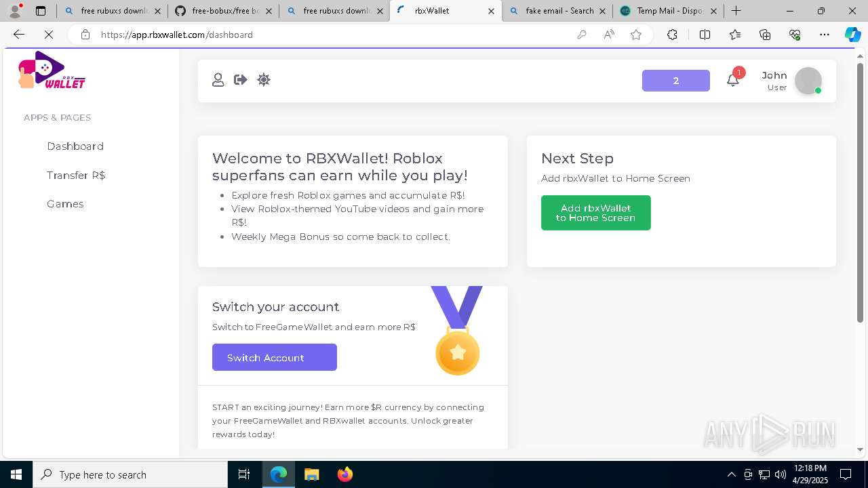This screenshot has width=868, height=488.
Task: Click the gold medal image
Action: pyautogui.click(x=457, y=331)
